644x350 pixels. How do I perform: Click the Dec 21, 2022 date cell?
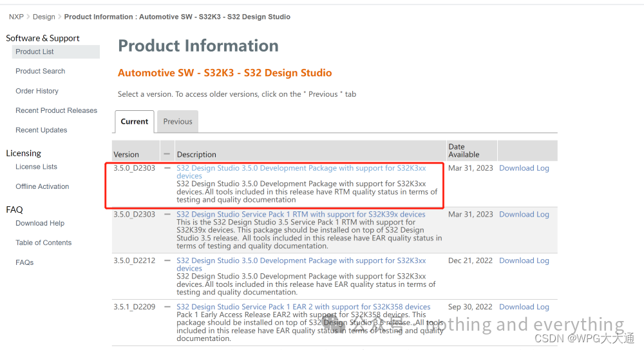tap(470, 261)
